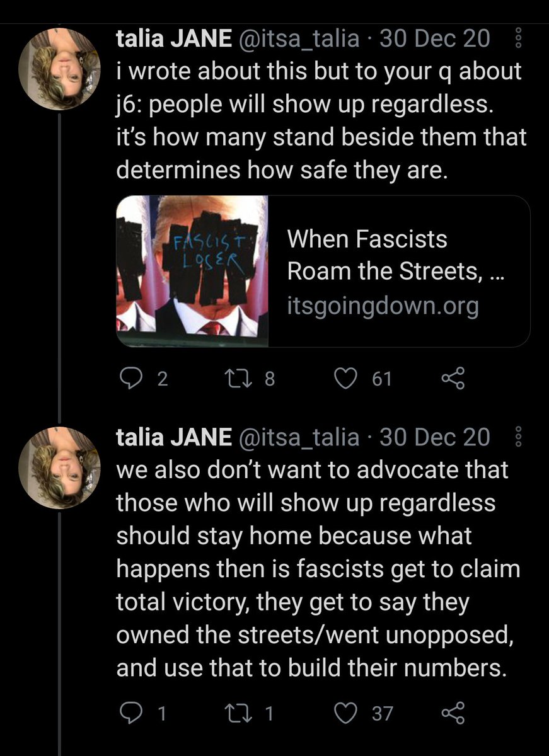The image size is (549, 756).
Task: Retweet the first tweet with 8 retweets
Action: [x=238, y=378]
